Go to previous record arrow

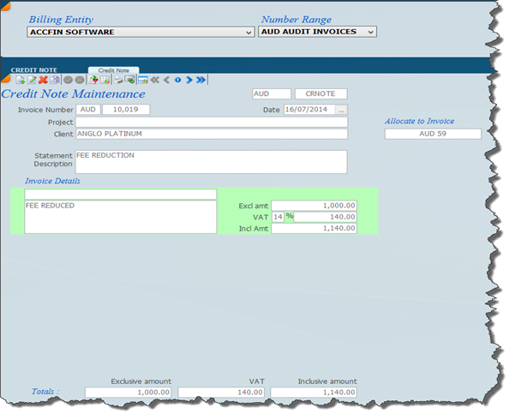tap(166, 80)
